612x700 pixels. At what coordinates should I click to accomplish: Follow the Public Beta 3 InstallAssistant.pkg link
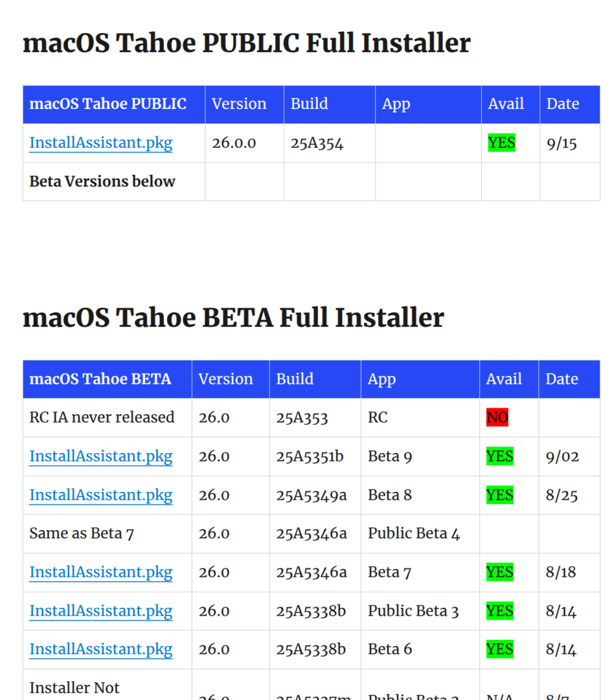[101, 611]
